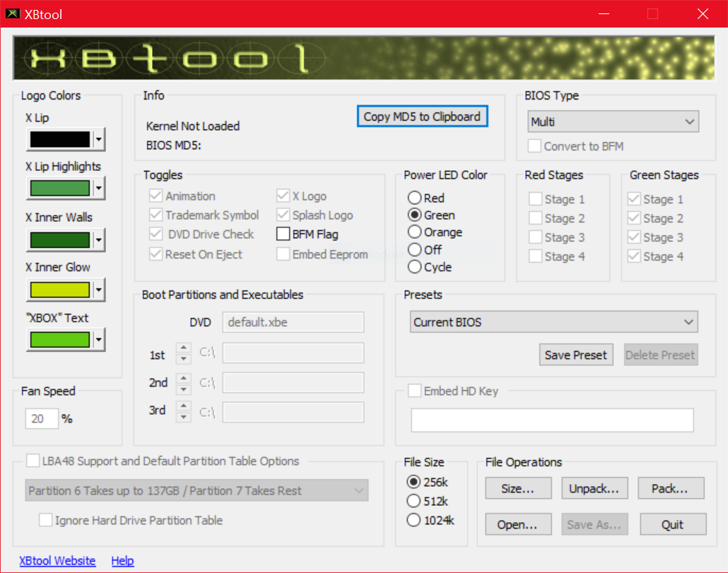Click the Delete Preset button
Image resolution: width=728 pixels, height=573 pixels.
pyautogui.click(x=660, y=355)
